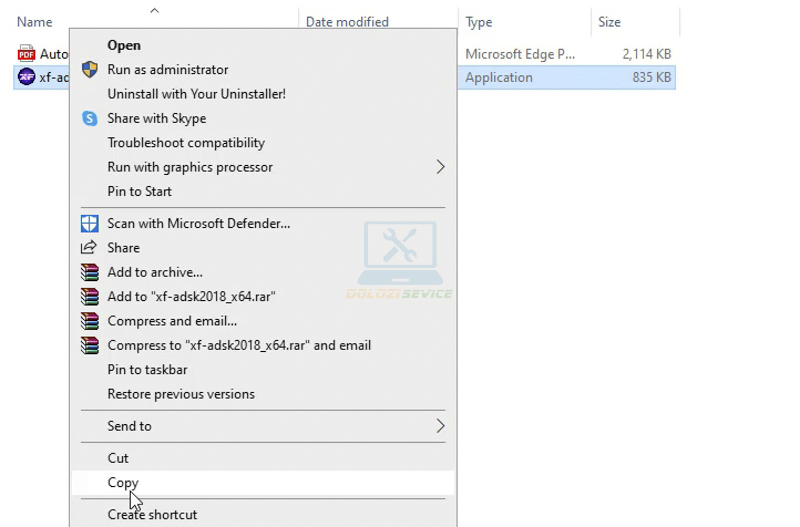Click the Share arrow icon
Screen dimensions: 800x527
89,248
